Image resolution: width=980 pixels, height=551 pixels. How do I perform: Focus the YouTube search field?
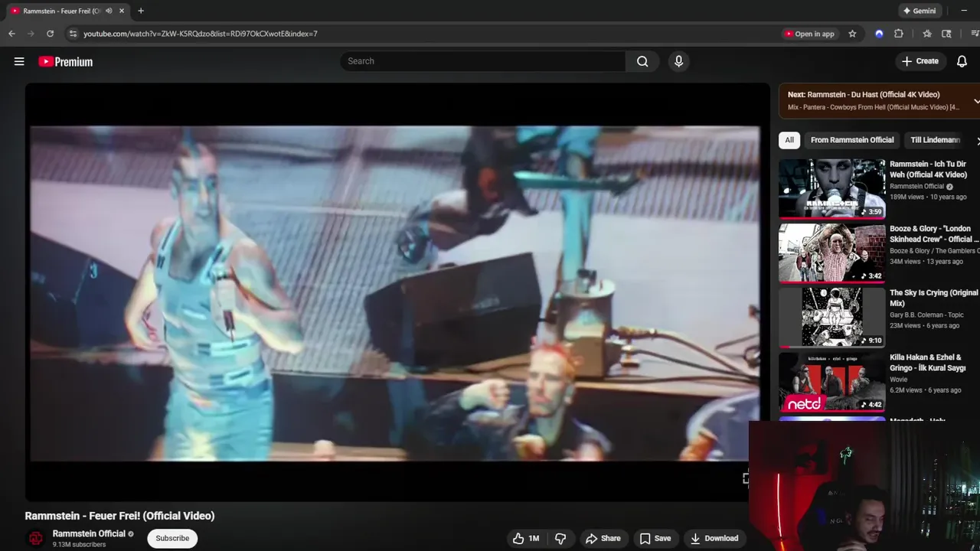coord(482,61)
